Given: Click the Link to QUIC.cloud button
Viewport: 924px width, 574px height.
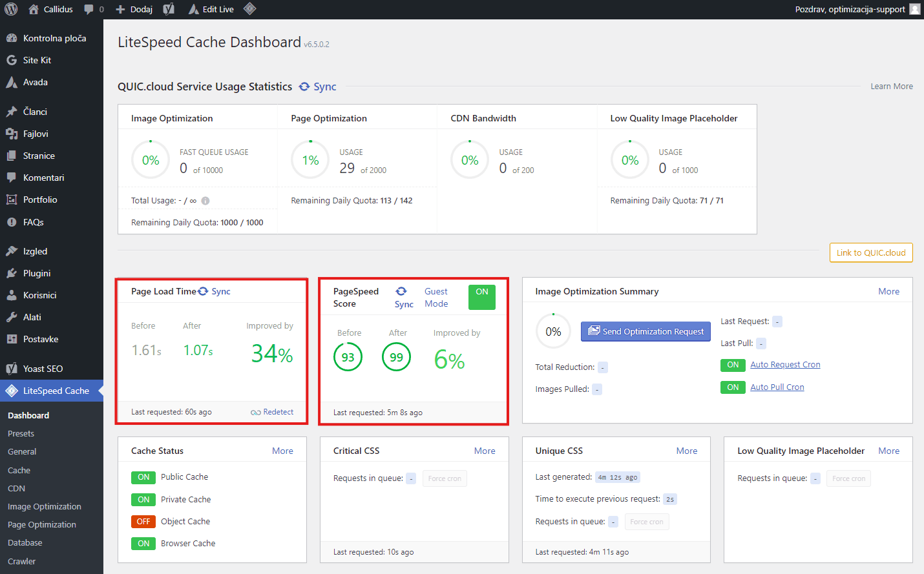Looking at the screenshot, I should [x=870, y=252].
